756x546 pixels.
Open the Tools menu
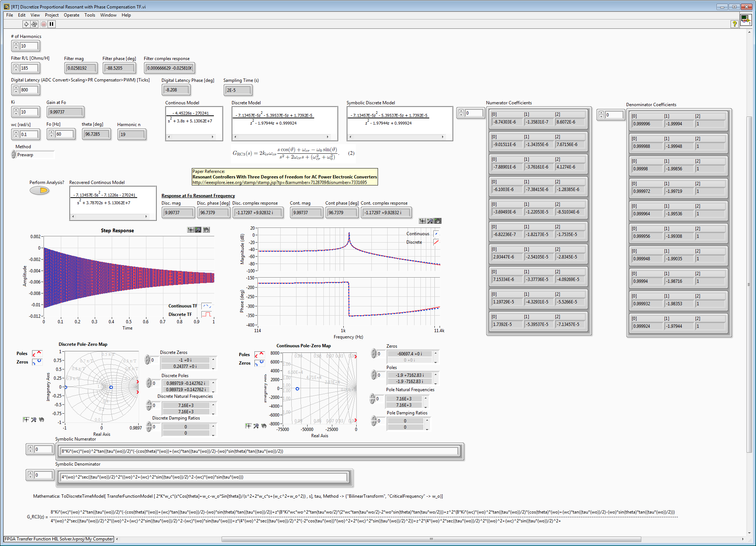tap(90, 15)
